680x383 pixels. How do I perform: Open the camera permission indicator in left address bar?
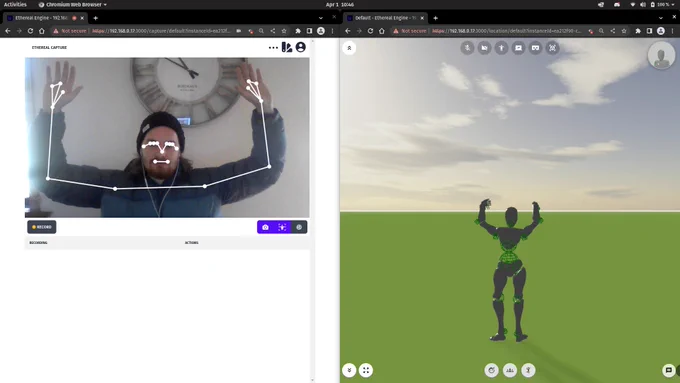[239, 31]
